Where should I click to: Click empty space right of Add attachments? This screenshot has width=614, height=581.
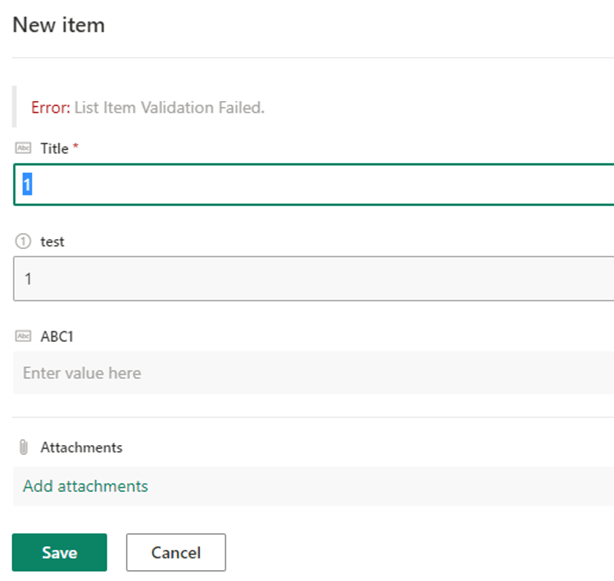380,486
